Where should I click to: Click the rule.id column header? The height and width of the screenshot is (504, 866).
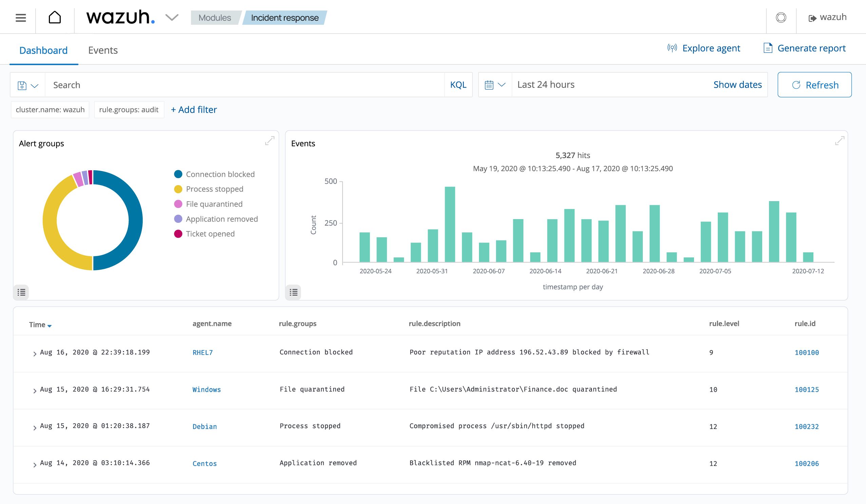805,324
